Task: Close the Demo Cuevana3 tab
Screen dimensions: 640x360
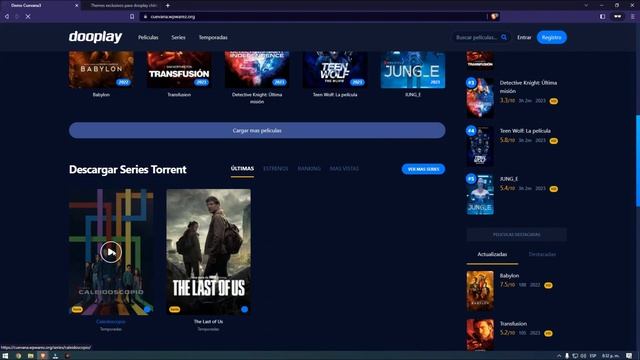Action: coord(76,5)
